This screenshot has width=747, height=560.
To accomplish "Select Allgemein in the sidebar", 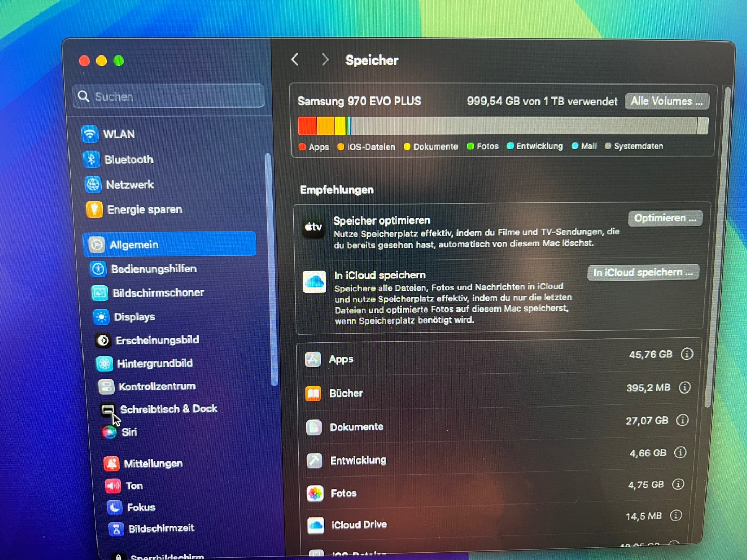I will pyautogui.click(x=170, y=244).
